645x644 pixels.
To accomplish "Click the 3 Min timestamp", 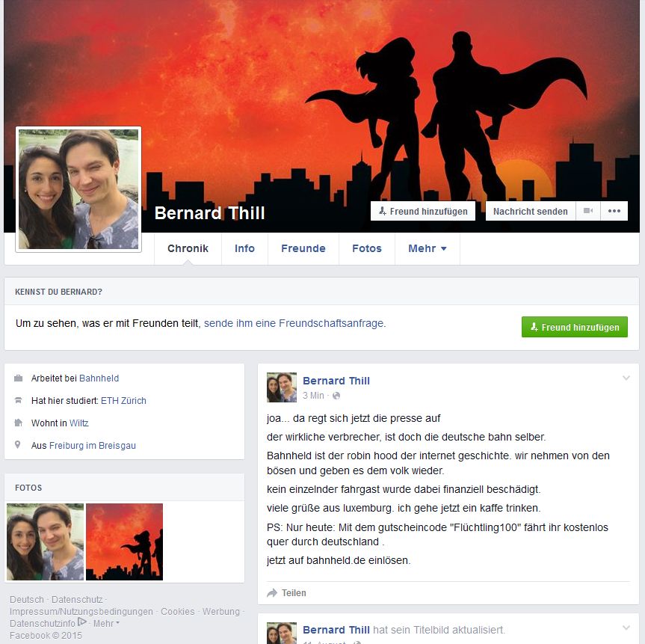I will (x=313, y=396).
